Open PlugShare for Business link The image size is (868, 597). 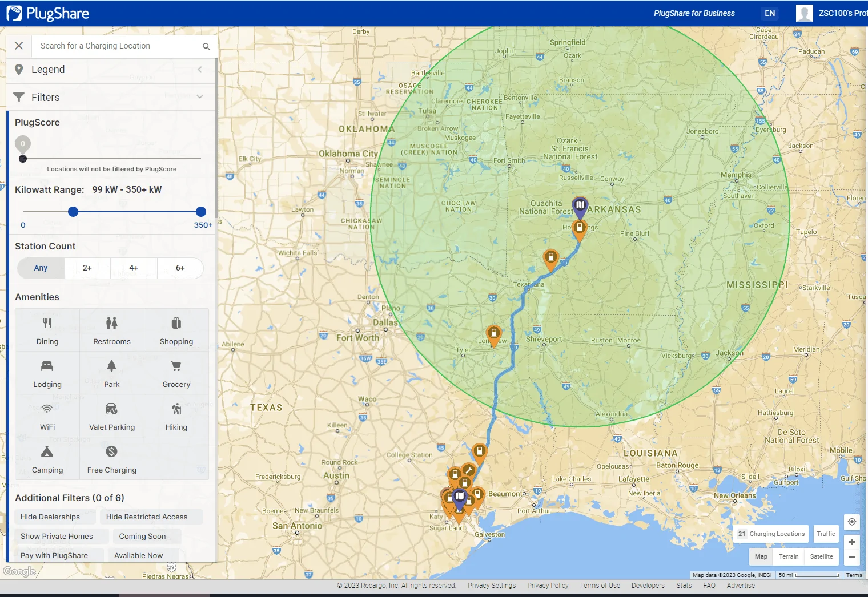pyautogui.click(x=694, y=13)
